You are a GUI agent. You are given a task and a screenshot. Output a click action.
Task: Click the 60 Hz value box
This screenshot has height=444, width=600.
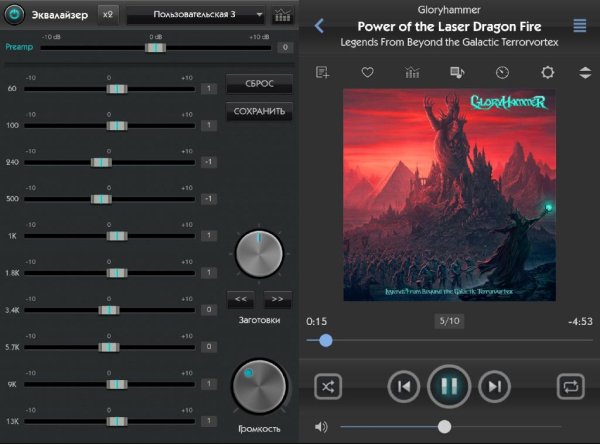tap(209, 89)
